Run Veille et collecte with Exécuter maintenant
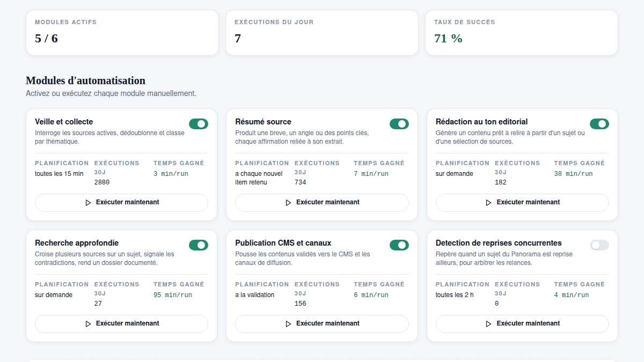This screenshot has width=644, height=362. pos(121,203)
